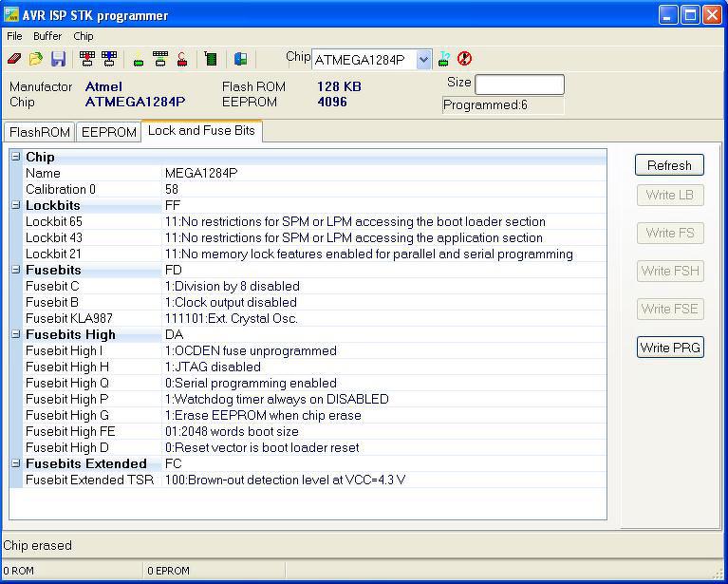Open the Buffer menu
This screenshot has width=728, height=584.
coord(47,36)
